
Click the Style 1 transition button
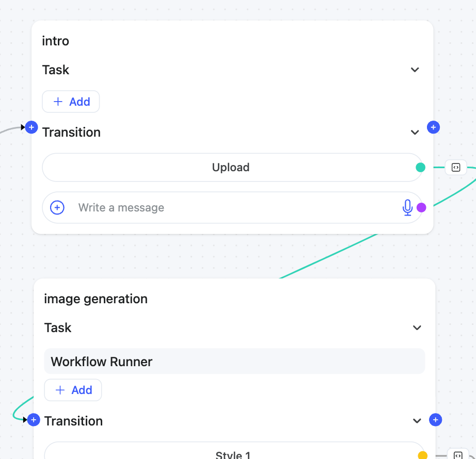point(232,454)
